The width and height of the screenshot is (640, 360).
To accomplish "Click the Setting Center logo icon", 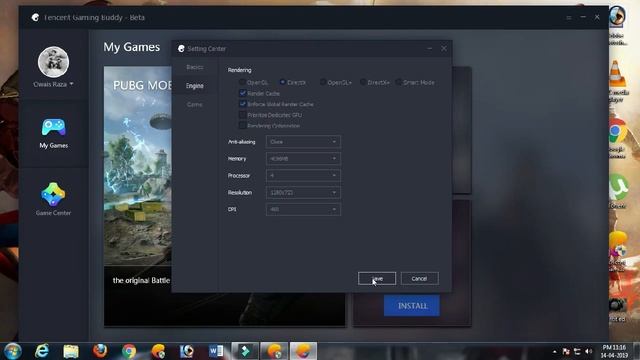I will (x=181, y=49).
